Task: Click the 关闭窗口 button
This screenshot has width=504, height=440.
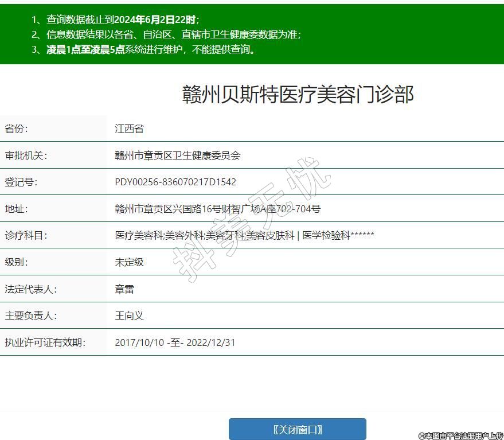Action: (297, 429)
